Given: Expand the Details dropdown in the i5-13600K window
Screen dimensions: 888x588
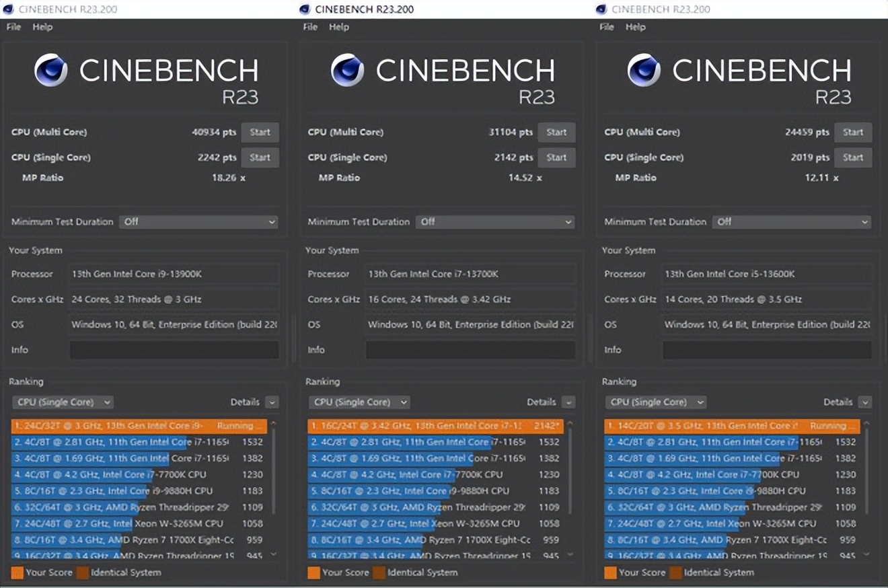Looking at the screenshot, I should click(864, 402).
